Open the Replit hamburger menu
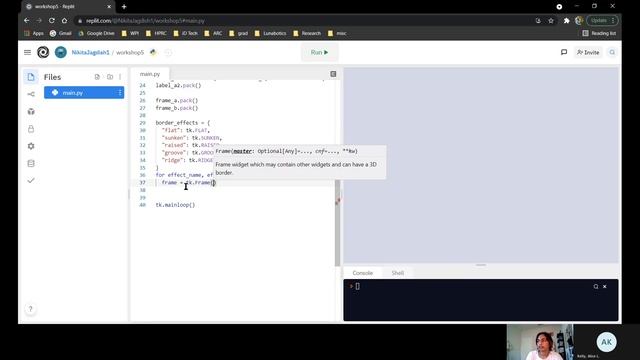This screenshot has width=640, height=360. click(27, 52)
